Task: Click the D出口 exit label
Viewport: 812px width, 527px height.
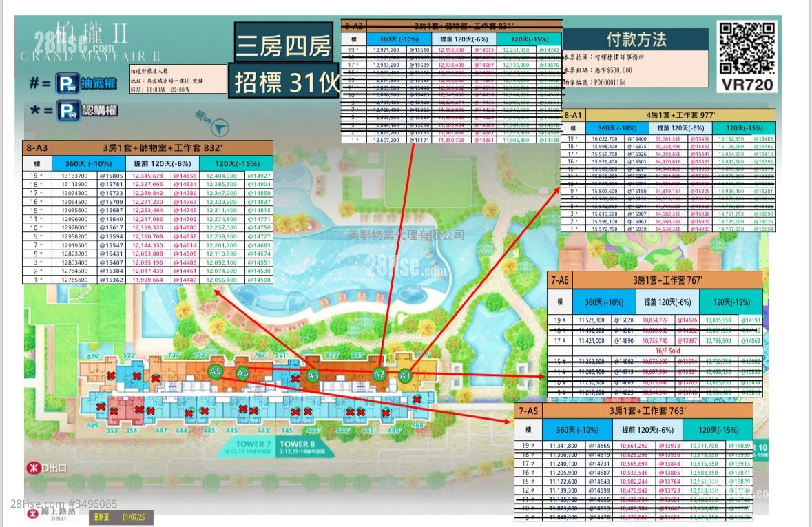Action: pos(54,468)
